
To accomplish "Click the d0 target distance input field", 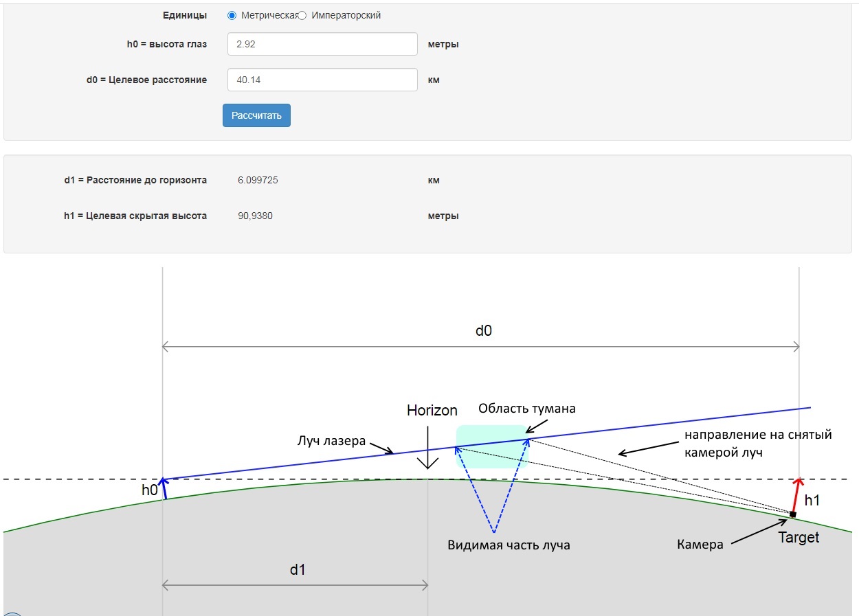I will click(322, 80).
